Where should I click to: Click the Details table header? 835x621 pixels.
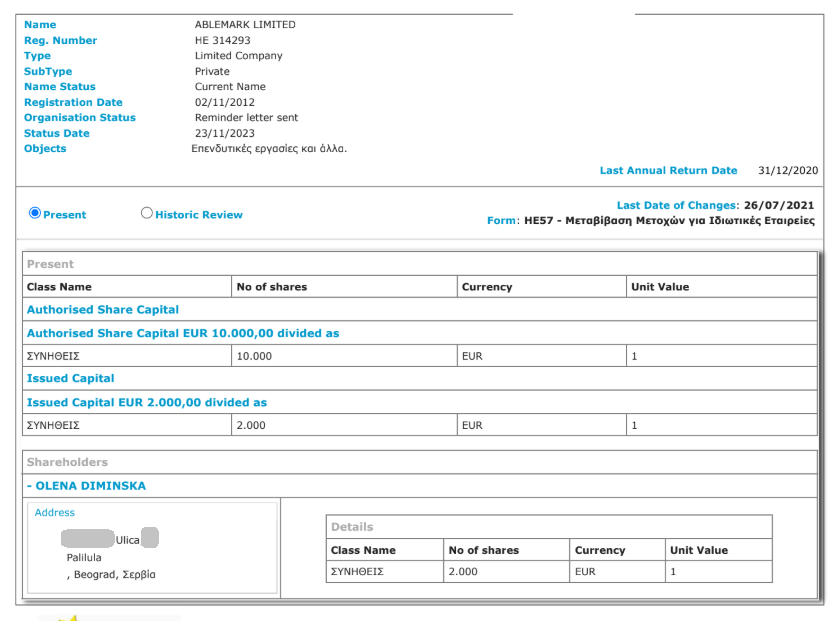coord(352,527)
